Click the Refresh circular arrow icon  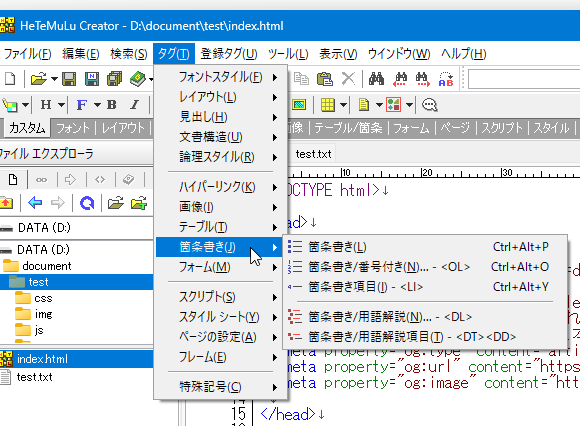pos(87,203)
